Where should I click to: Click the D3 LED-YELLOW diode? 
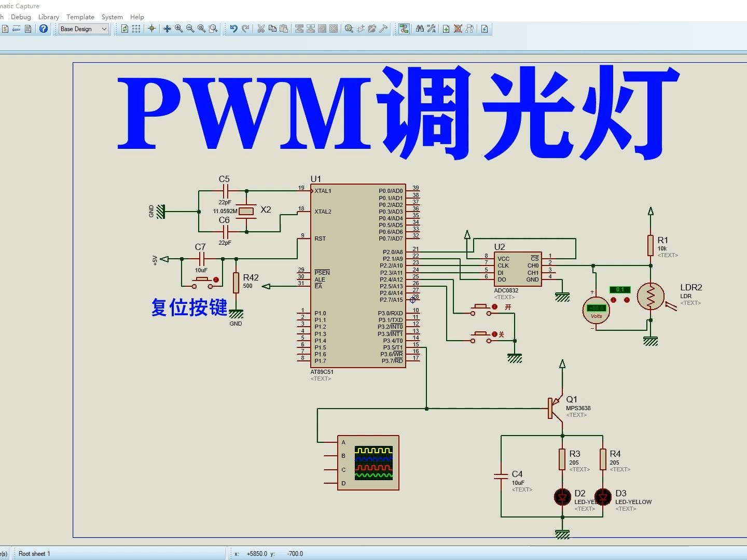click(x=603, y=497)
